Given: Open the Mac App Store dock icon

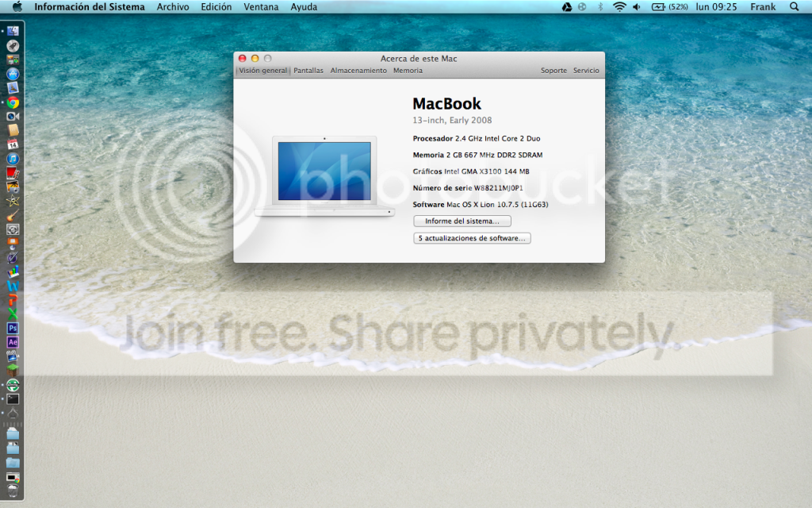Looking at the screenshot, I should click(x=13, y=74).
